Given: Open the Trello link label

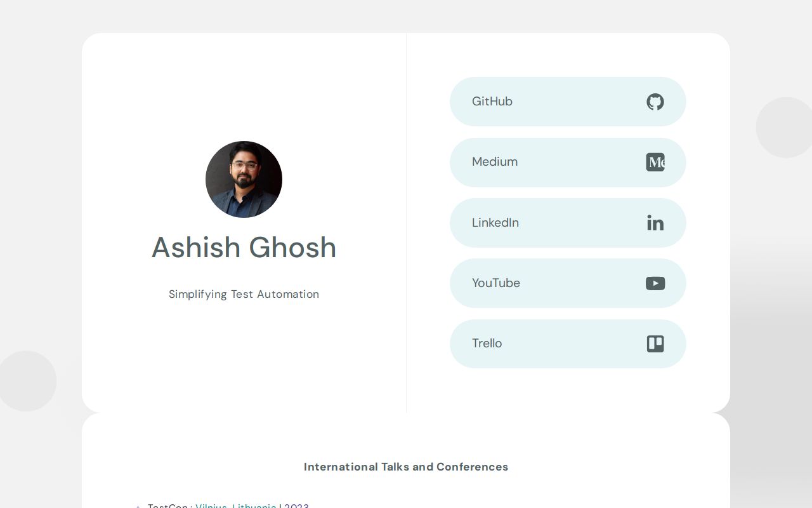Looking at the screenshot, I should 487,344.
